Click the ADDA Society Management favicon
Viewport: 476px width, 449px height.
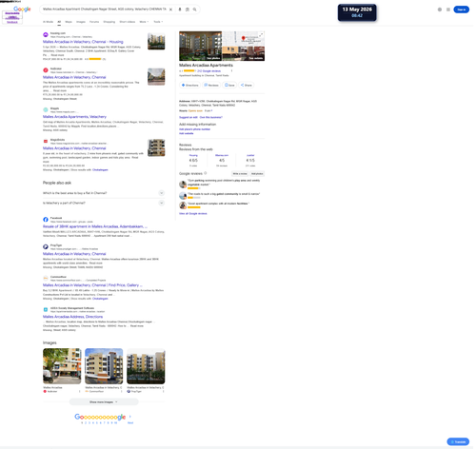[46, 309]
